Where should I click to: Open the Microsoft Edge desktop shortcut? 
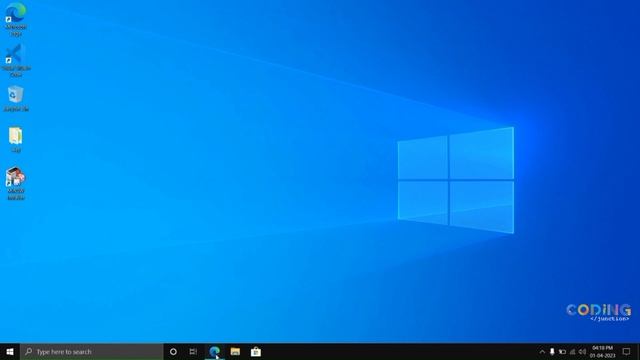(x=16, y=19)
